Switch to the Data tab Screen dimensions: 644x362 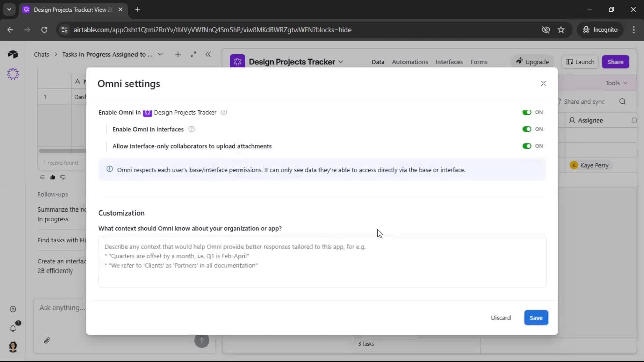[378, 62]
